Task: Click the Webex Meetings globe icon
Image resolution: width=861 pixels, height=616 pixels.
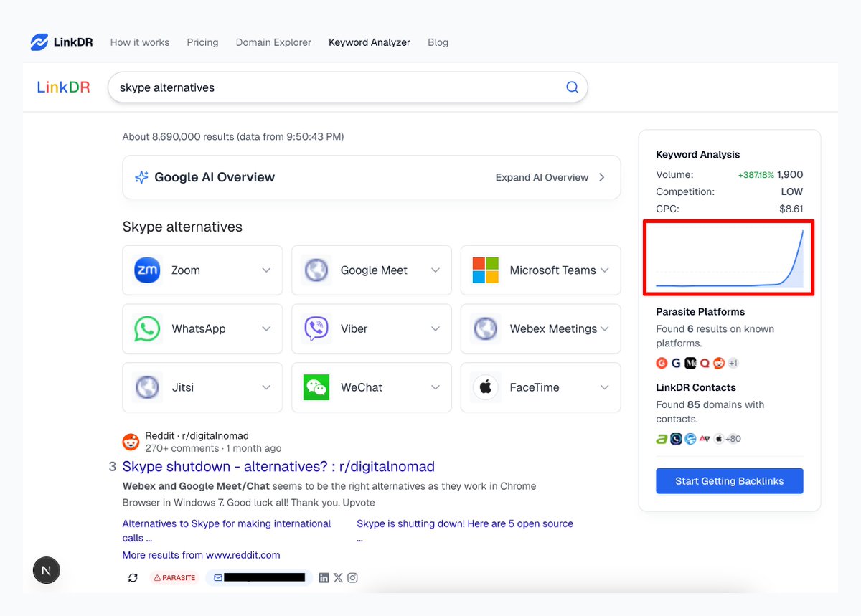Action: point(486,329)
